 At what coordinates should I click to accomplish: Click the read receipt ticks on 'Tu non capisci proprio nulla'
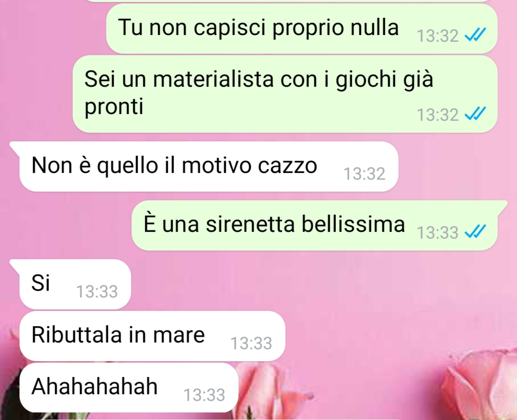coord(475,34)
